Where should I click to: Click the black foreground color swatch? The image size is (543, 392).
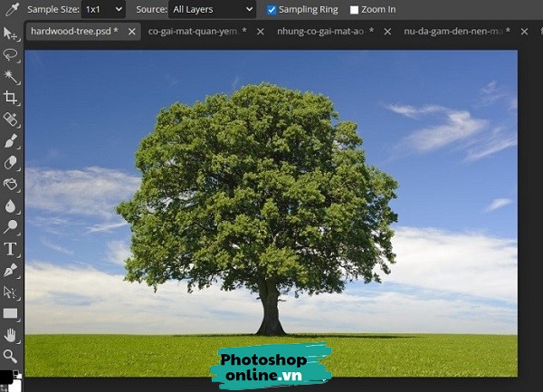pyautogui.click(x=6, y=376)
